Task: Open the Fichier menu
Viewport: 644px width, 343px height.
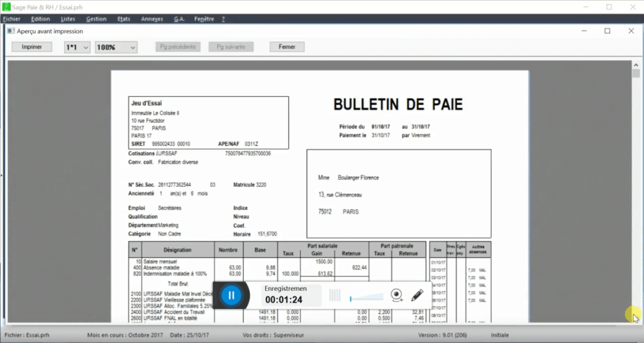Action: [11, 19]
